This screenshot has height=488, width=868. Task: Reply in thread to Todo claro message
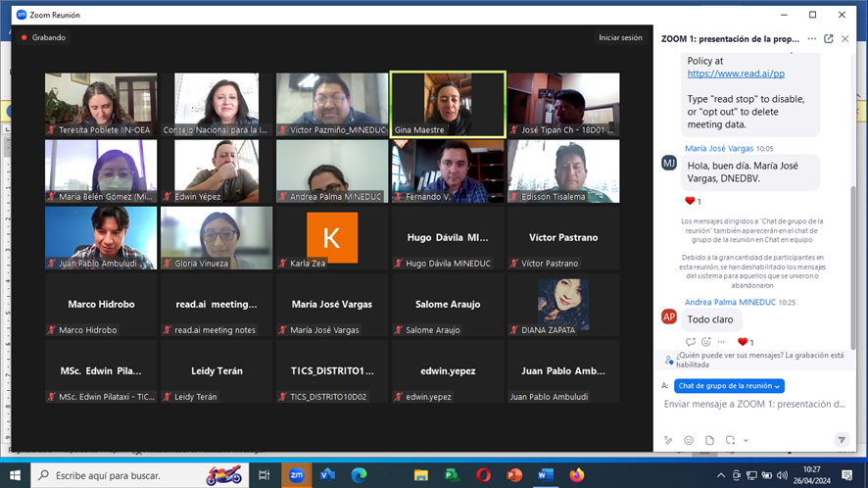(x=691, y=342)
